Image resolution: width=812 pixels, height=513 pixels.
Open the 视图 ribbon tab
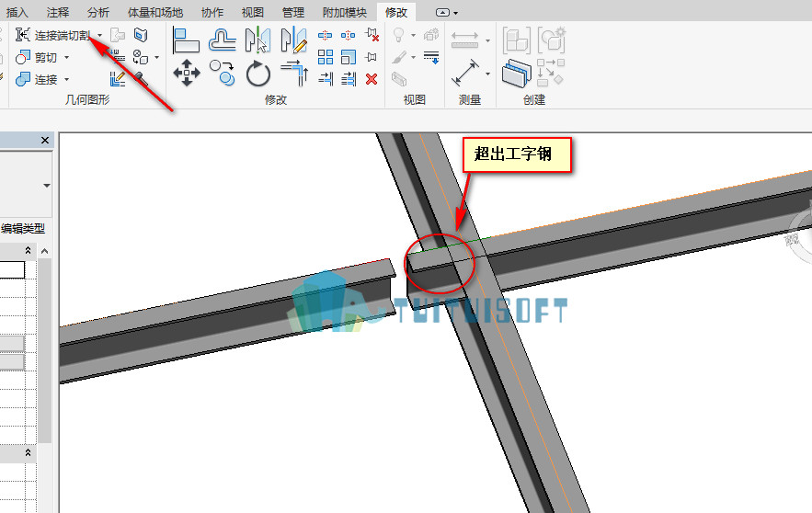[253, 12]
